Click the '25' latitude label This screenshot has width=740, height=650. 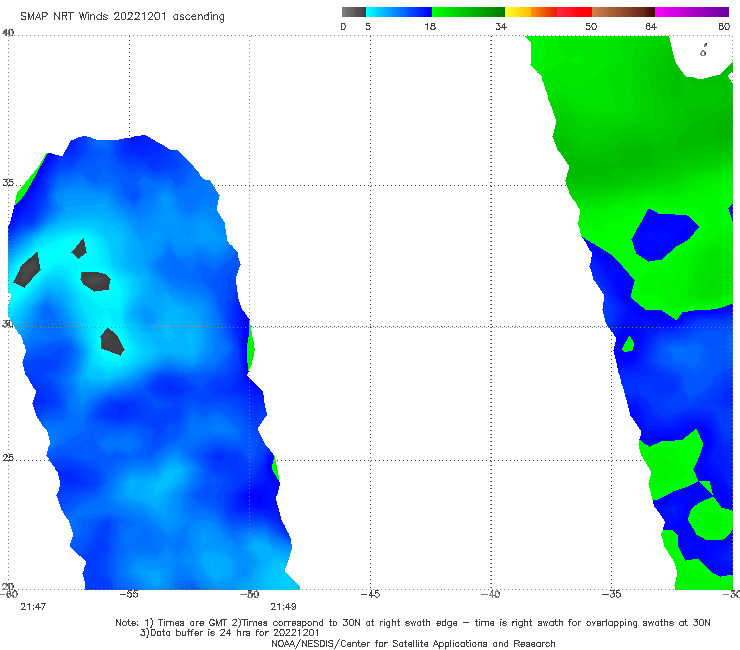[x=8, y=457]
